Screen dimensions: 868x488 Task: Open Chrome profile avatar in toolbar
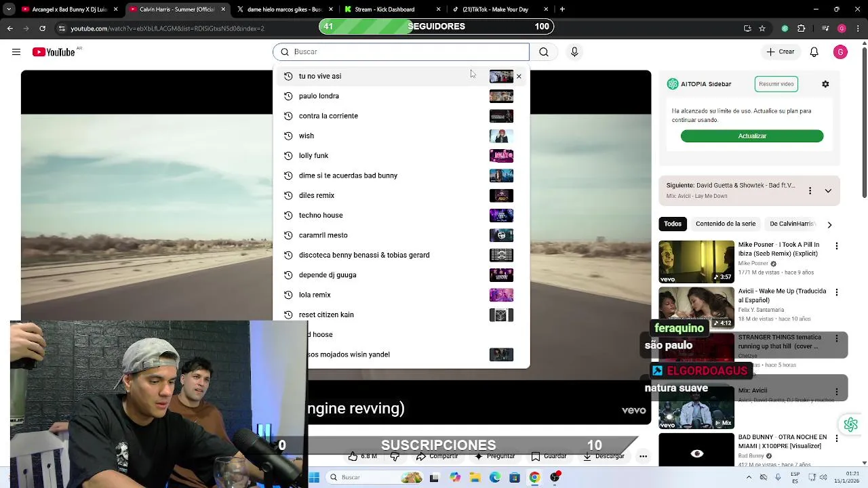842,28
